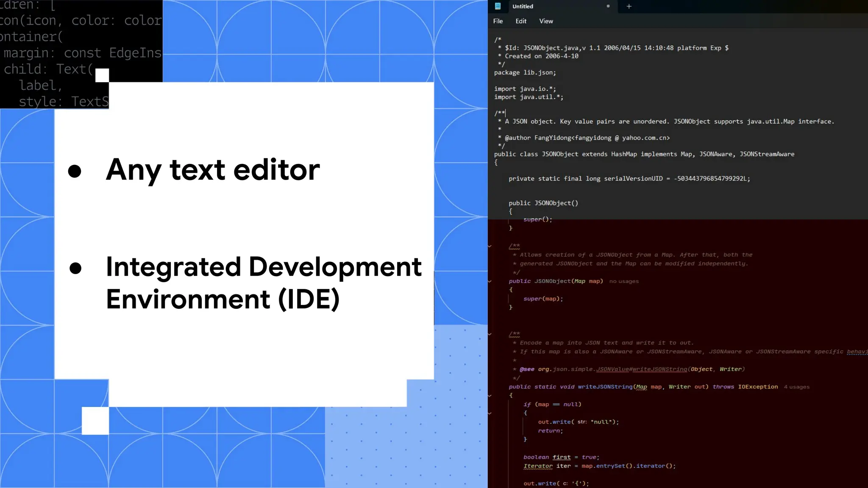Click the underlined 'first' variable
Viewport: 868px width, 488px height.
[x=562, y=457]
